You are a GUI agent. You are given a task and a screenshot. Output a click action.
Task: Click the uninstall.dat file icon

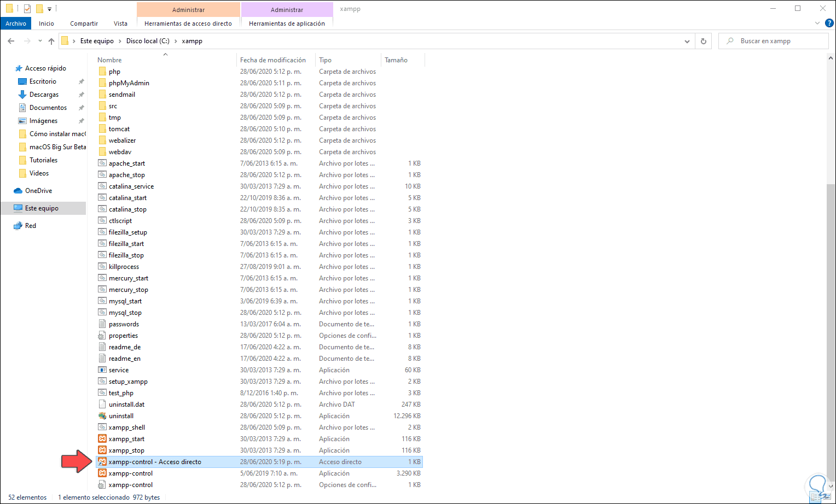click(102, 405)
